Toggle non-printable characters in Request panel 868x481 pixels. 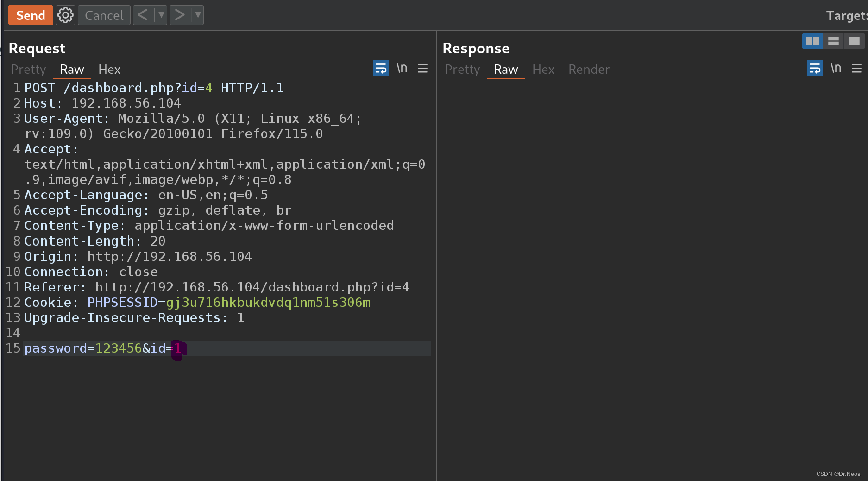[402, 69]
